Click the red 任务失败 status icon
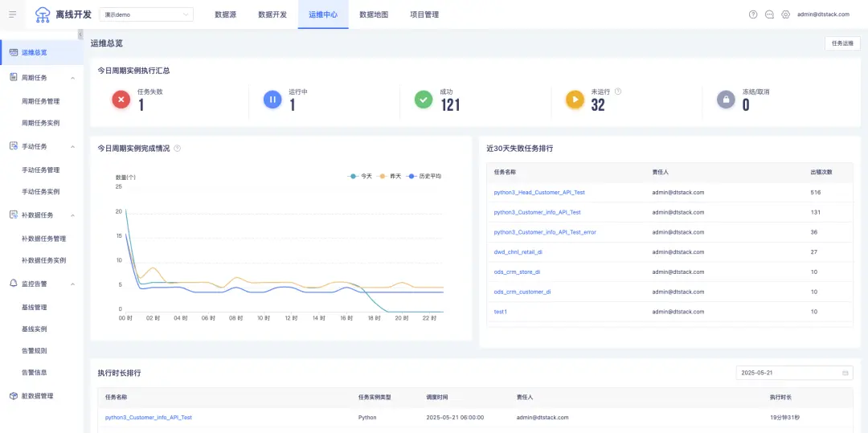The image size is (868, 433). (121, 100)
